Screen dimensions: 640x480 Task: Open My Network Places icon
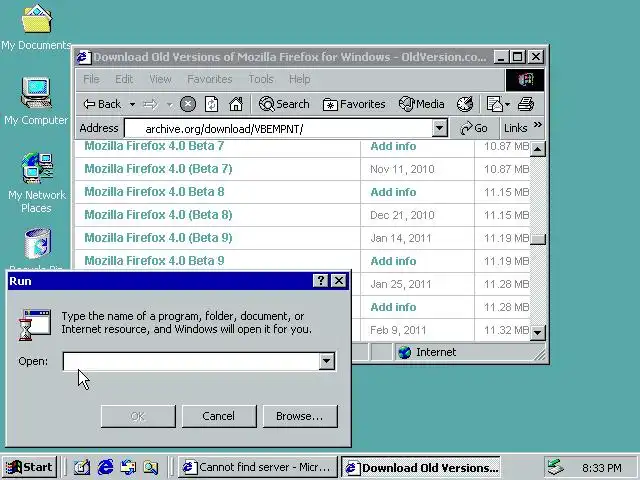[37, 183]
